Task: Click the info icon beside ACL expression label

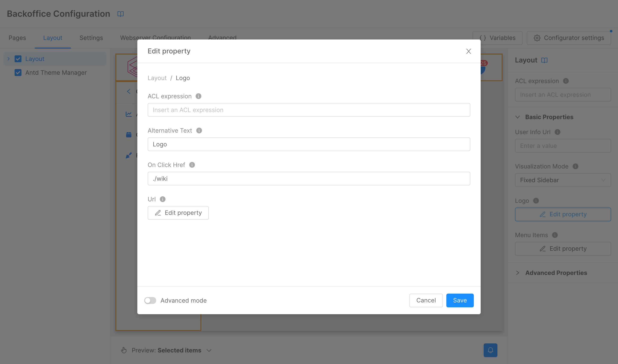Action: [198, 96]
